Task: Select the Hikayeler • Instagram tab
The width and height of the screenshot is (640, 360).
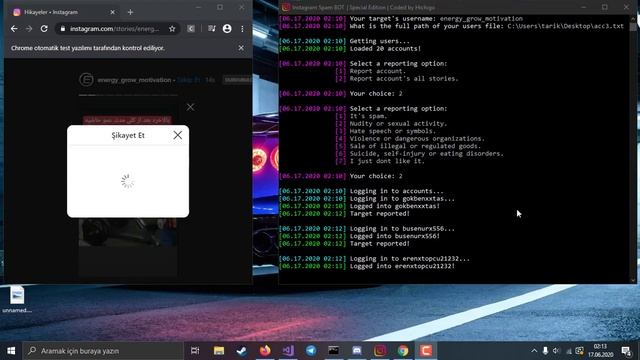Action: click(x=64, y=12)
